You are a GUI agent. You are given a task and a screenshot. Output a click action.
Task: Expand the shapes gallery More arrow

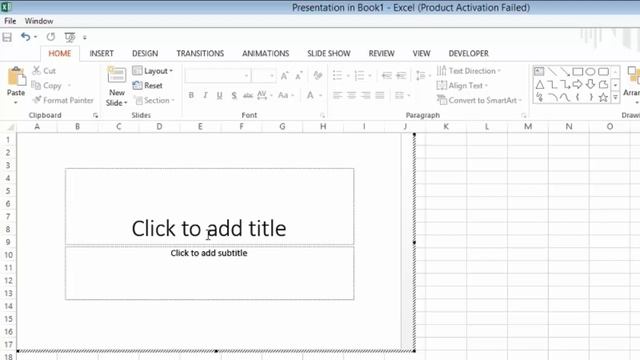(615, 98)
